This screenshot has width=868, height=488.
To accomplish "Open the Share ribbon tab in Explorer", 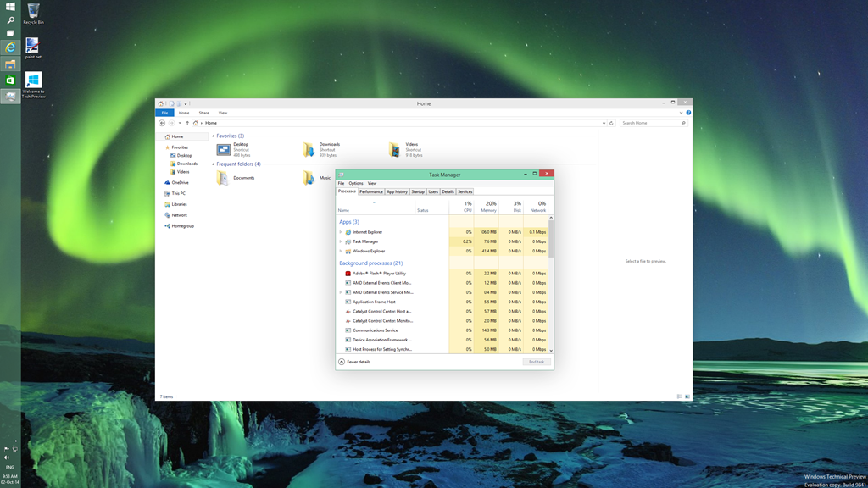I will point(203,113).
